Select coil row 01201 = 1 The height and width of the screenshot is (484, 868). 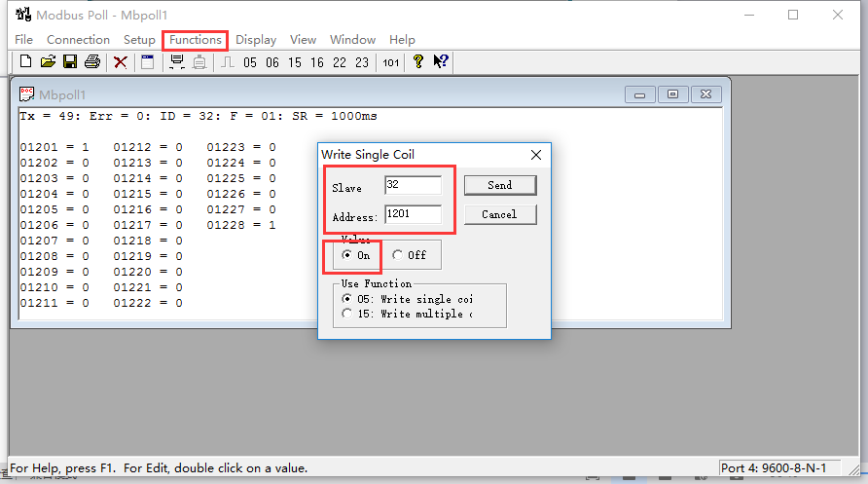point(54,147)
